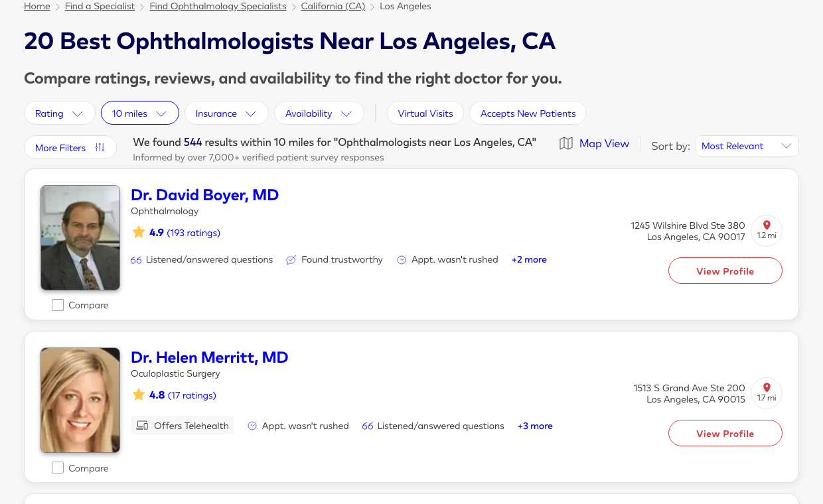
Task: Open Find a Specialist breadcrumb
Action: 100,6
